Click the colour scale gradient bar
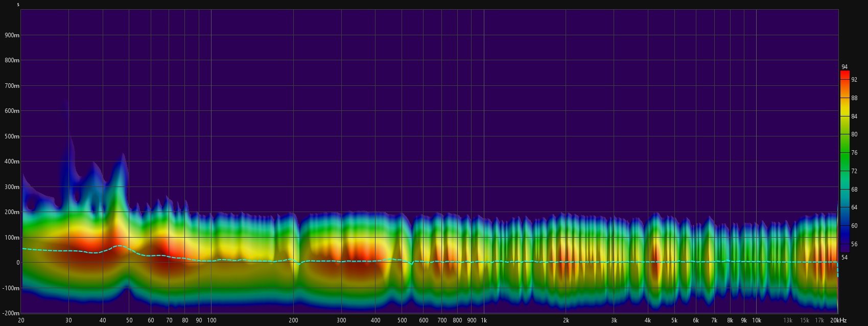 coord(844,162)
